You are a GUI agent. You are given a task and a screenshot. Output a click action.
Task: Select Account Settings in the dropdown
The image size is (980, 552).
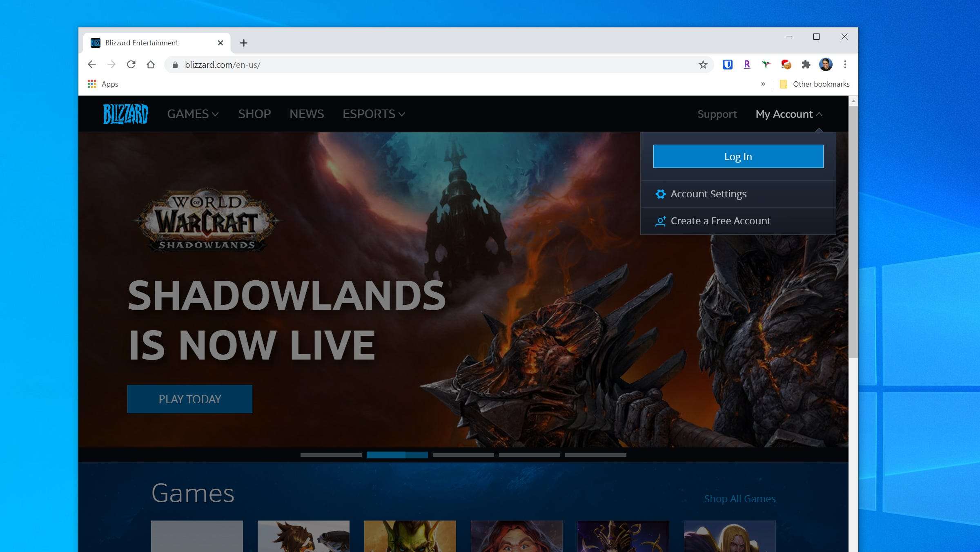click(x=738, y=194)
